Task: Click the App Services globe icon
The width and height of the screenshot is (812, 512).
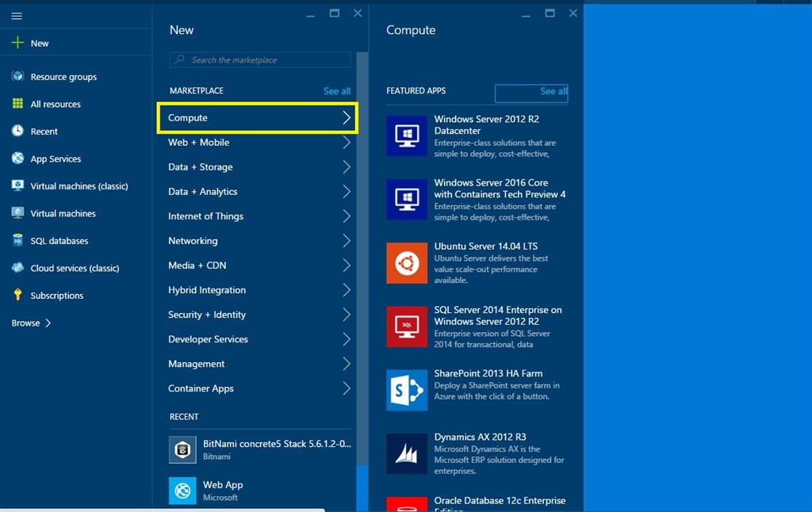Action: coord(17,158)
